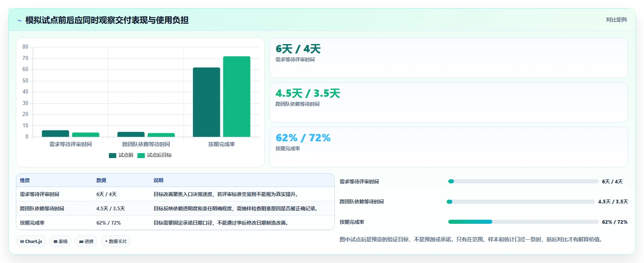Click the panel title 模拟试点前后应同时观察交付表现与使用负担
Screen dimensions: 644x263
[107, 20]
